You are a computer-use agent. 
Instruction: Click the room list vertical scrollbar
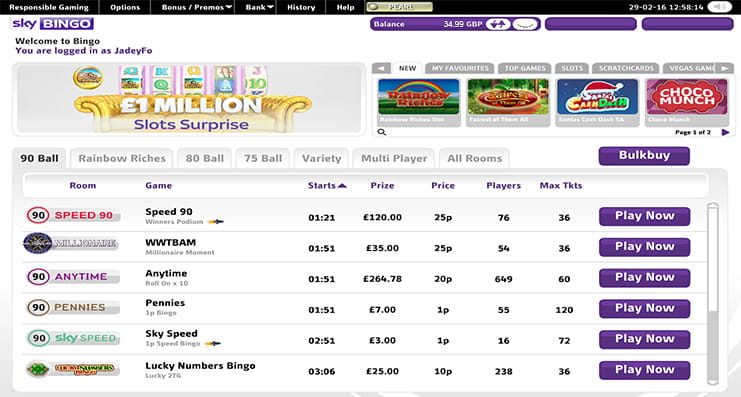coord(713,293)
